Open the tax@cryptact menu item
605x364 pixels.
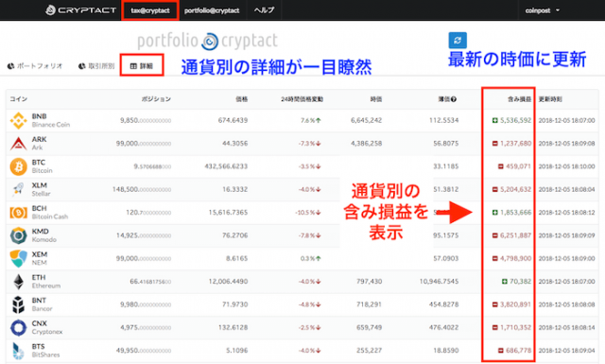tap(150, 10)
